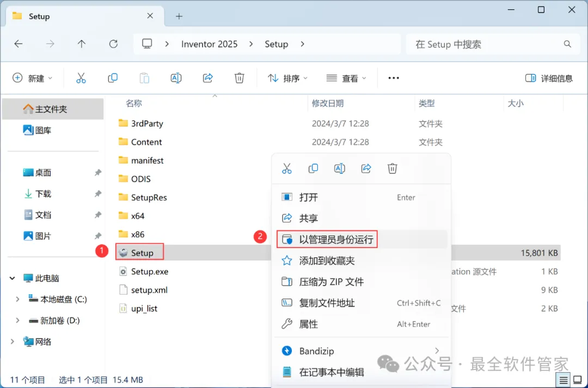Open the 查看 view dropdown
This screenshot has height=388, width=588.
coord(346,78)
